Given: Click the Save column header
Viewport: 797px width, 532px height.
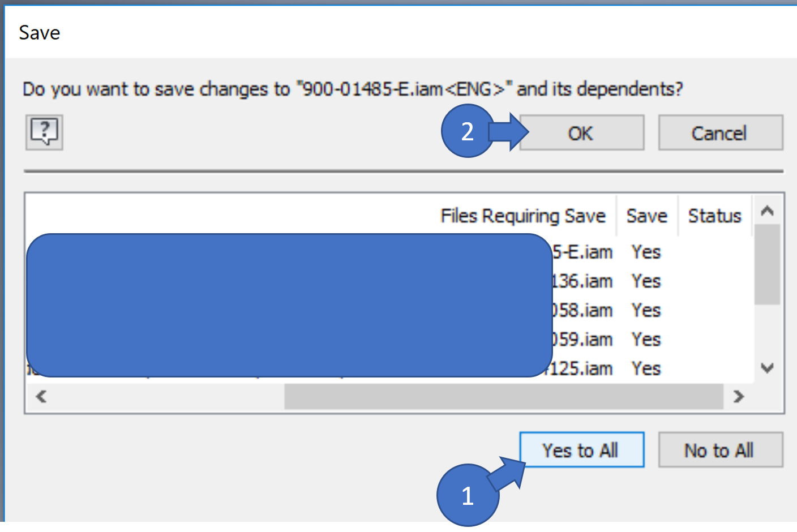Looking at the screenshot, I should (646, 216).
